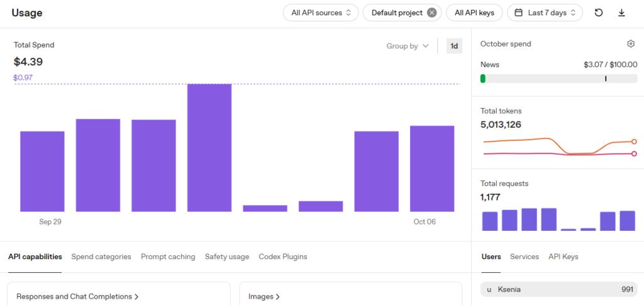Click the 1,177 total requests value
Image resolution: width=644 pixels, height=305 pixels.
491,197
